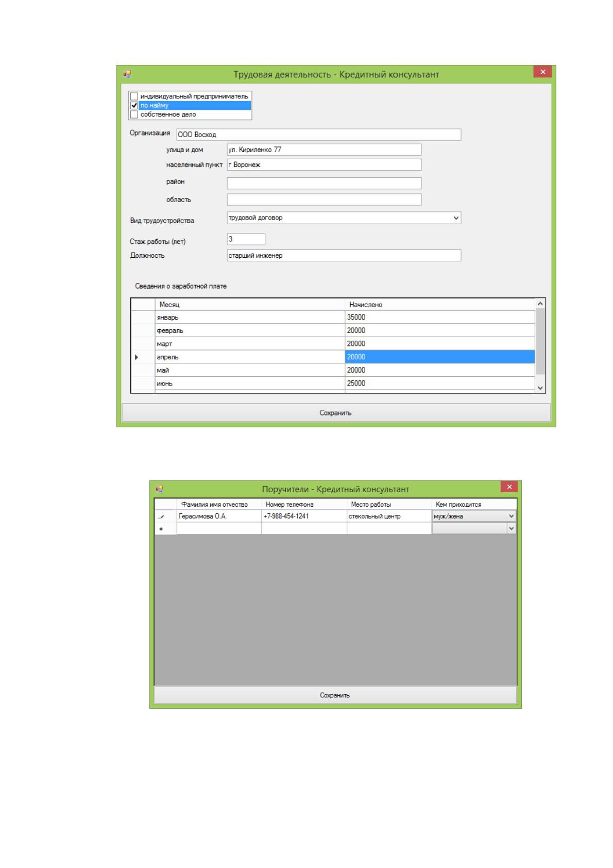Check индивидуальный предприниматель checkbox
Screen dimensions: 613x868
coord(134,96)
